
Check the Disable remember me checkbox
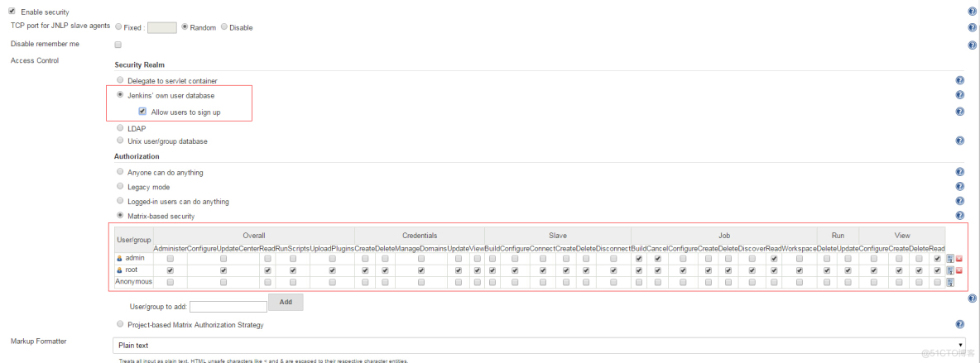[118, 44]
